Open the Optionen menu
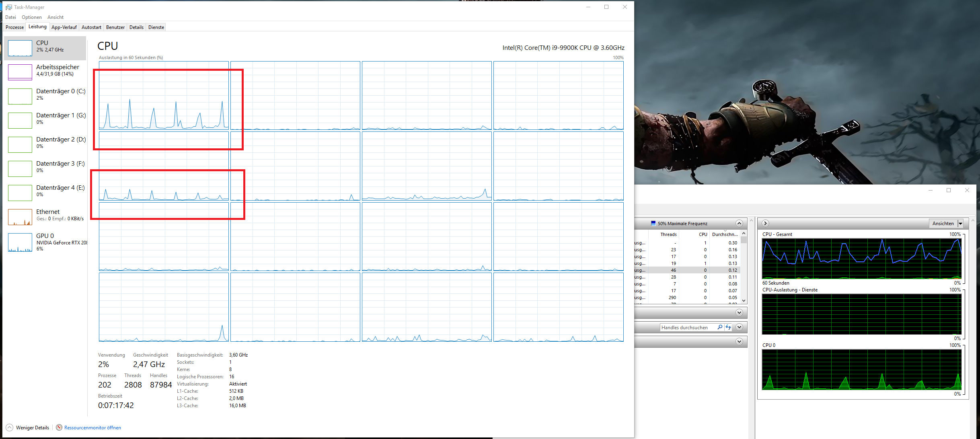The image size is (980, 439). pyautogui.click(x=32, y=17)
